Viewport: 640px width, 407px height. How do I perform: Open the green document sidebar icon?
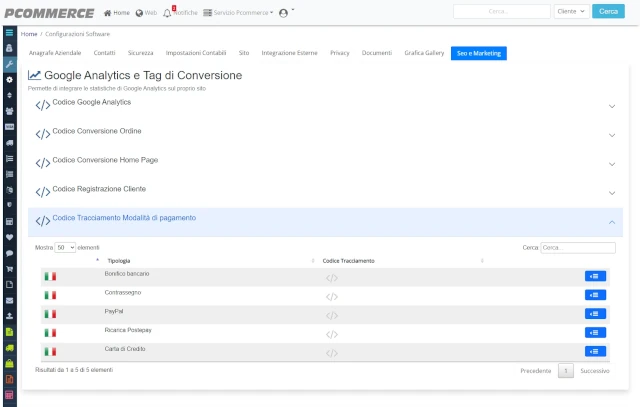tap(9, 332)
